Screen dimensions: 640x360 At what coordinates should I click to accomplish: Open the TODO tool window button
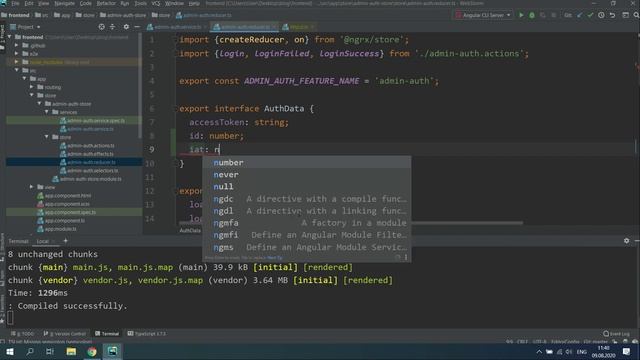tap(23, 333)
